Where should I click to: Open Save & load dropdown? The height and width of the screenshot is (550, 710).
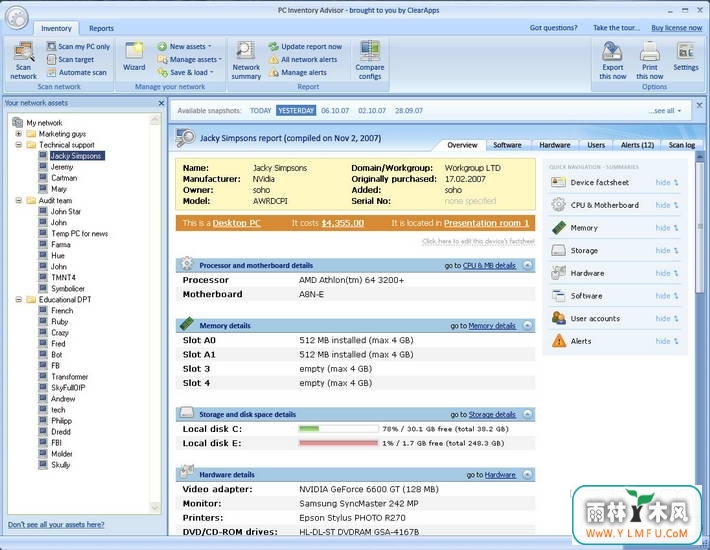point(186,72)
